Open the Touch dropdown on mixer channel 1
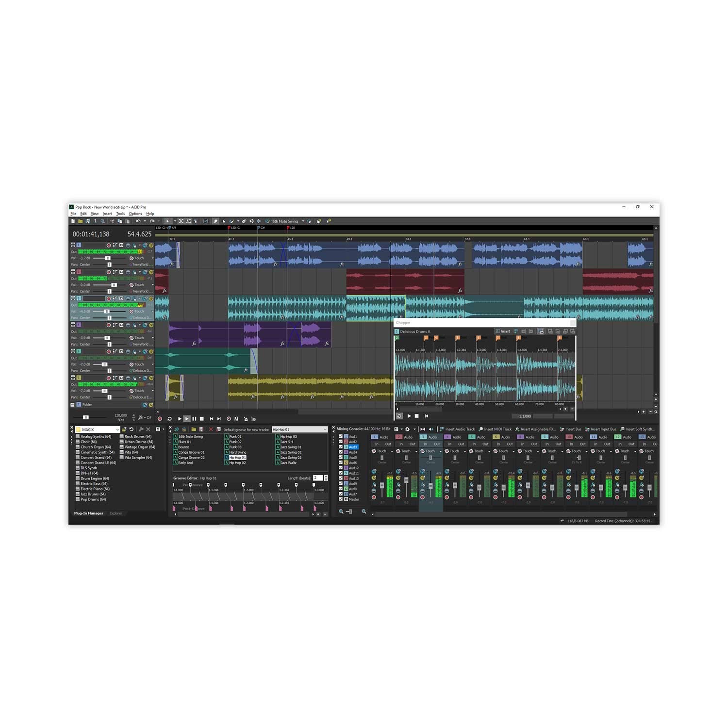 392,451
